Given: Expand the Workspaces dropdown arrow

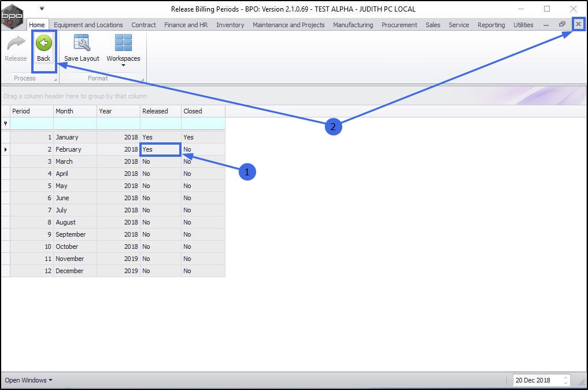Looking at the screenshot, I should tap(123, 65).
